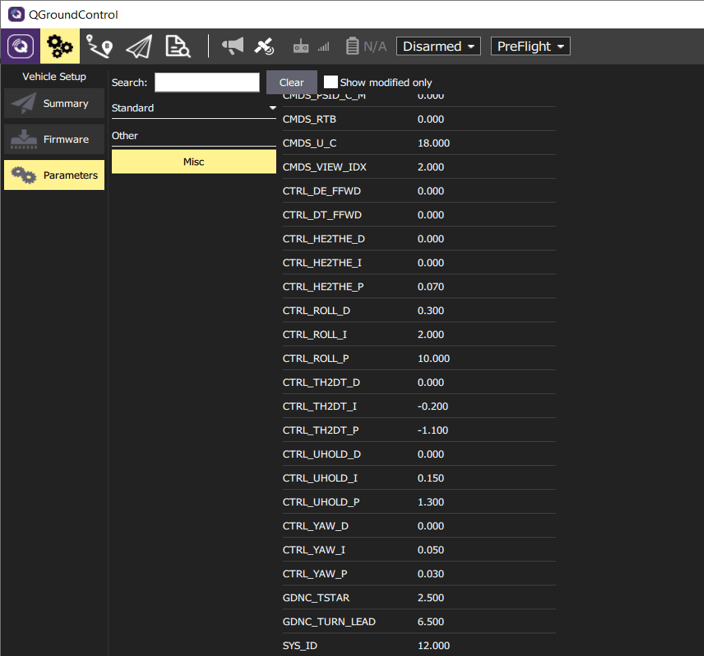Edit the CTRL_UHOLD_D parameter
Image resolution: width=704 pixels, height=656 pixels.
(x=419, y=454)
